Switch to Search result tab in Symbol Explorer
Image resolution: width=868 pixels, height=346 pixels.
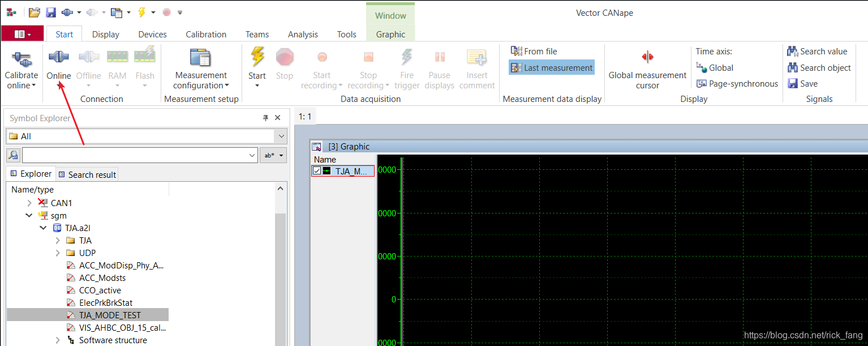87,174
